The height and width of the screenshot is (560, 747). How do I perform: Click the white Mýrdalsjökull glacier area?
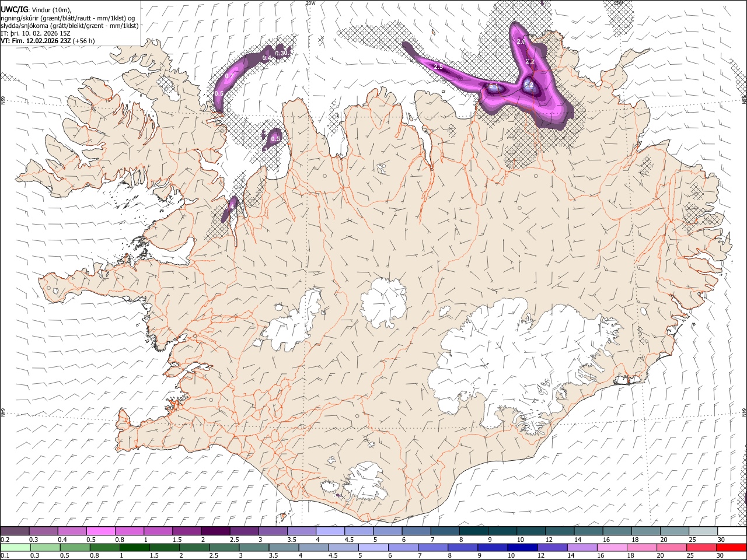click(x=365, y=482)
